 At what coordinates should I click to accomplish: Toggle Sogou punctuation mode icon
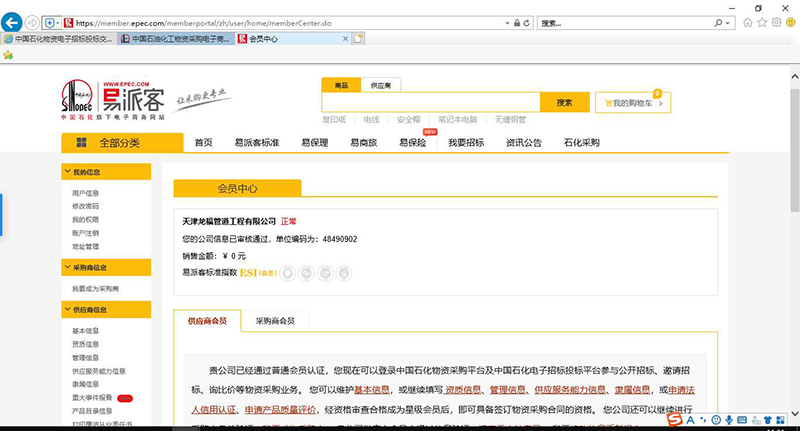point(703,420)
